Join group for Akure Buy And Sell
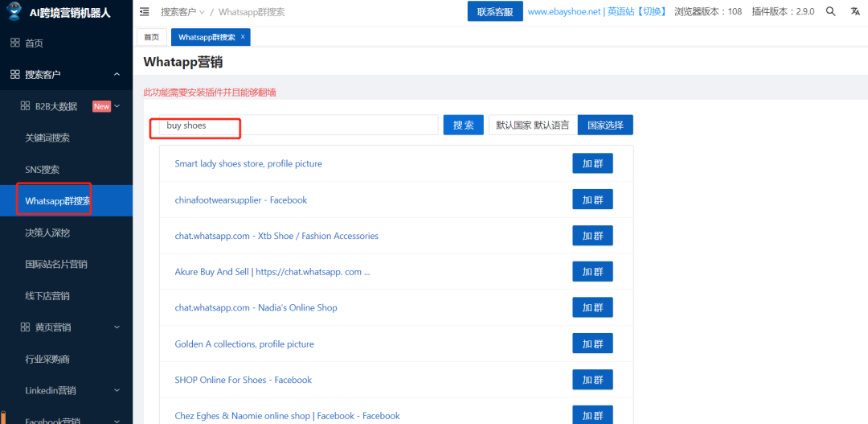 [592, 272]
